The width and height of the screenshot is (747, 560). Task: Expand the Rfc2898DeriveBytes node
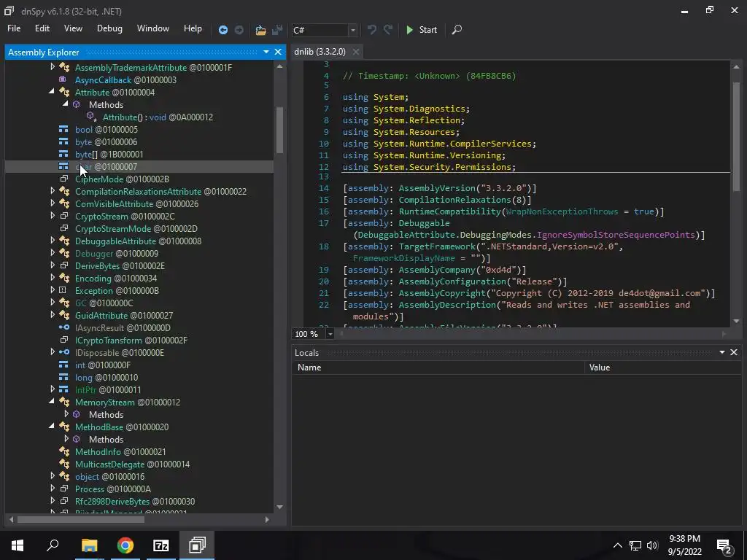tap(53, 501)
